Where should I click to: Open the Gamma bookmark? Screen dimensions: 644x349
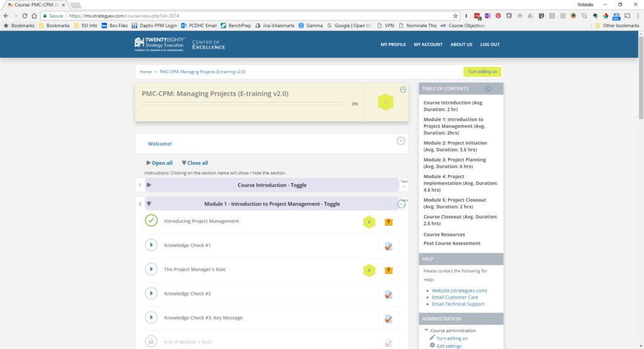pos(310,25)
